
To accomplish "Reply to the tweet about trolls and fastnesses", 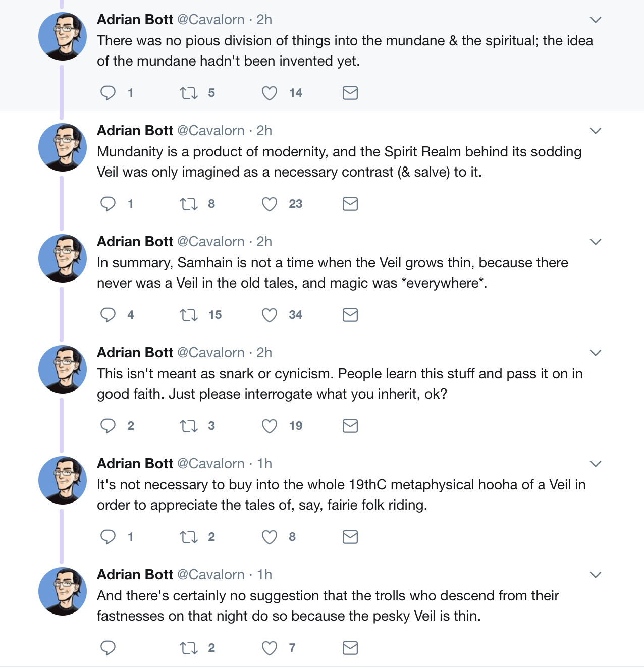I will coord(108,648).
